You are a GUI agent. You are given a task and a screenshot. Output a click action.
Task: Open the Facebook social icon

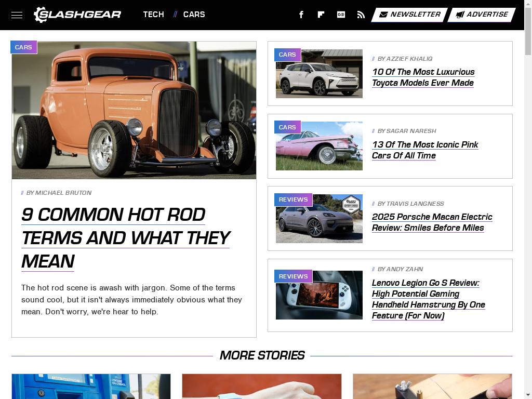coord(301,15)
